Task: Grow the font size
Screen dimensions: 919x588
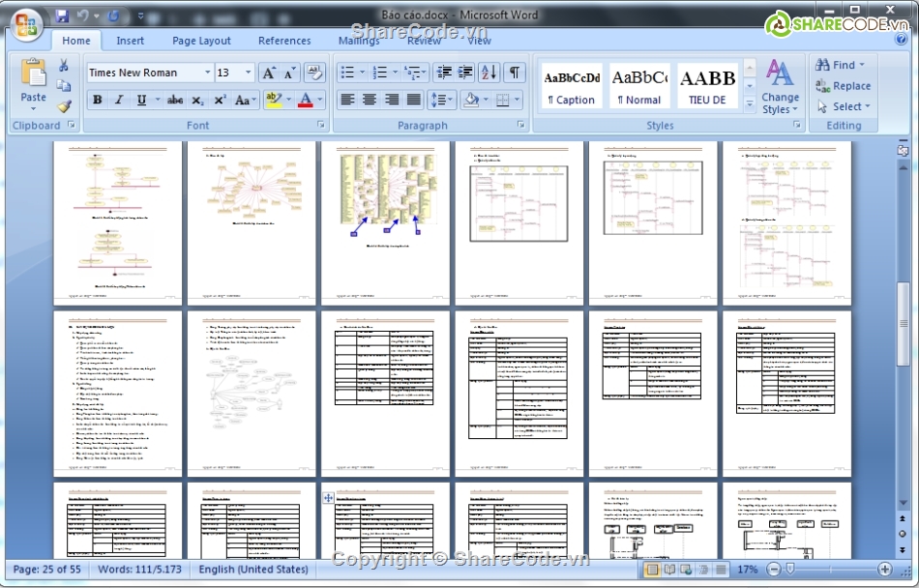Action: tap(268, 73)
